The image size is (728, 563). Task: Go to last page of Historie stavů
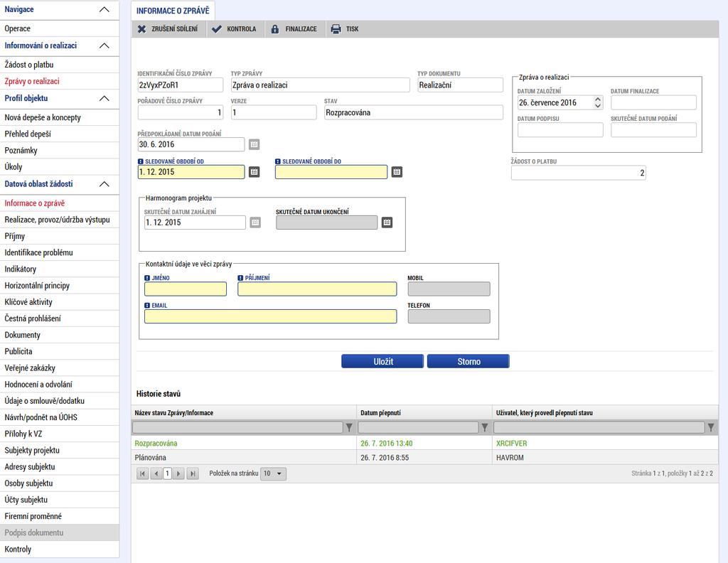click(x=193, y=473)
